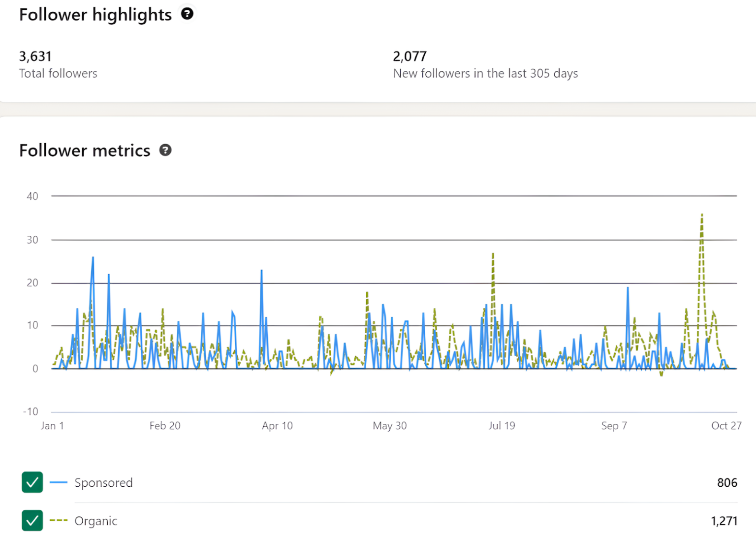756x534 pixels.
Task: Click the '2,077' new followers value
Action: pyautogui.click(x=409, y=57)
